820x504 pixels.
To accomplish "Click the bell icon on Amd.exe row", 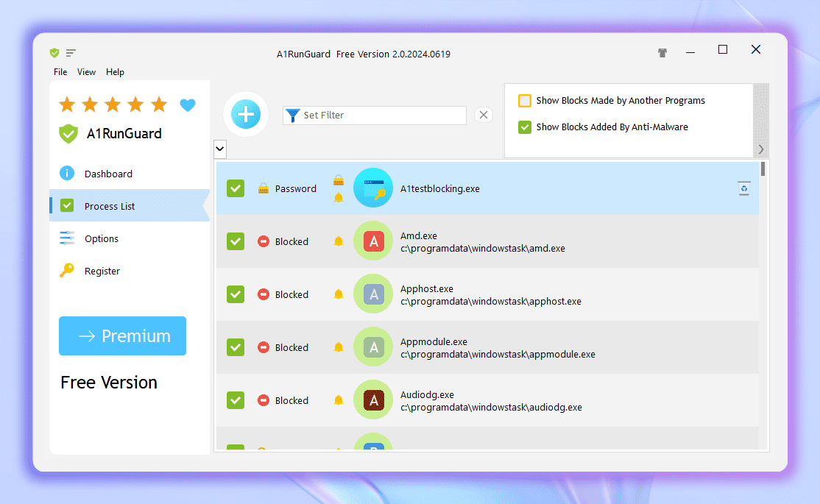I will pos(339,241).
